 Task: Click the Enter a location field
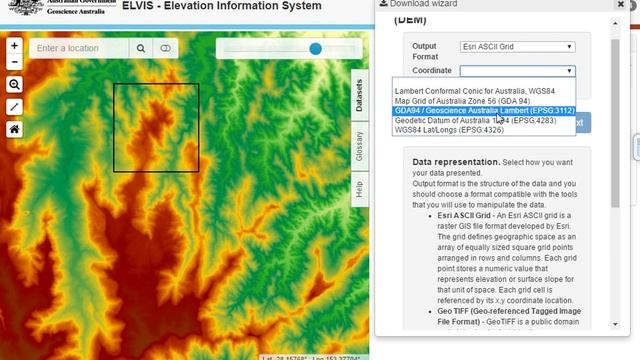(79, 49)
